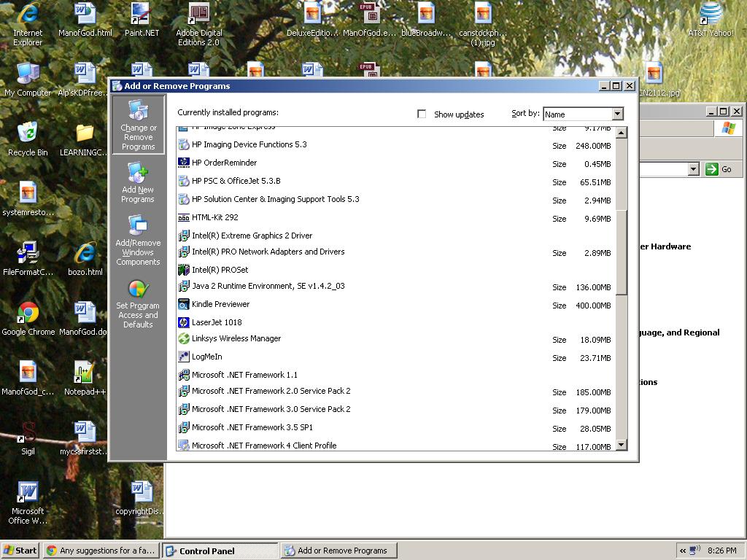747x560 pixels.
Task: Select Internet Explorer desktop icon
Action: [x=28, y=25]
